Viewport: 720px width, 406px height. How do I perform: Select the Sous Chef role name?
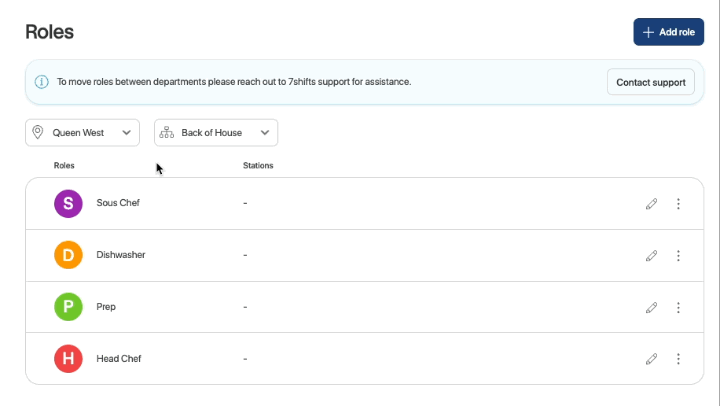118,203
